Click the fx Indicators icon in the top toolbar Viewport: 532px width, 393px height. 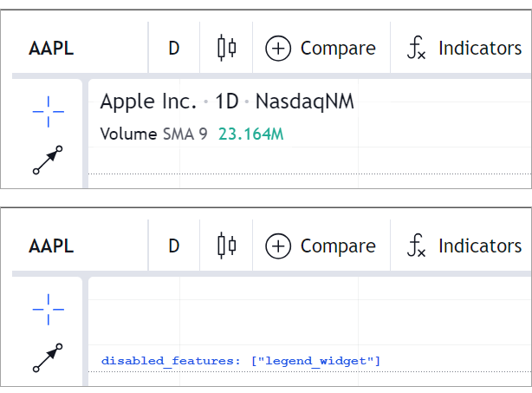(x=417, y=49)
